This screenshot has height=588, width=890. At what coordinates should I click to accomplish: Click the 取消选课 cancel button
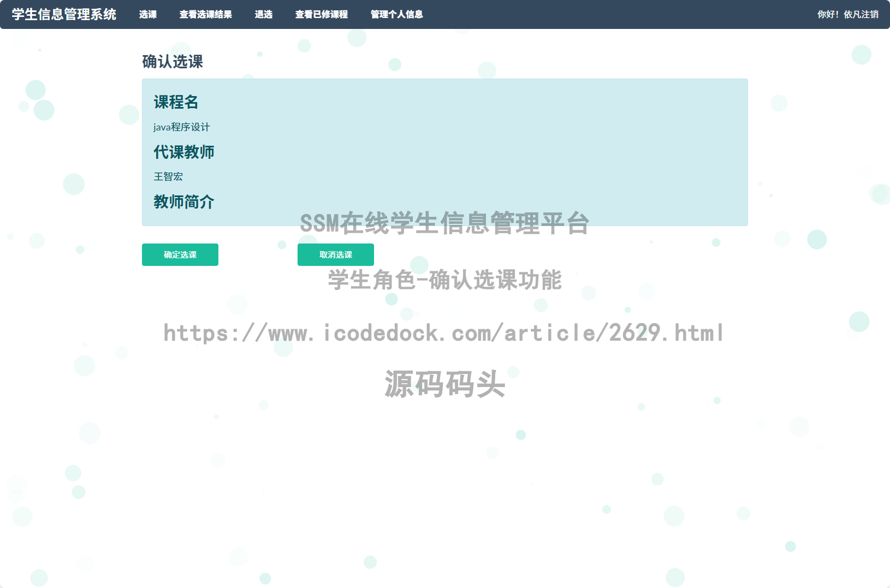click(335, 254)
